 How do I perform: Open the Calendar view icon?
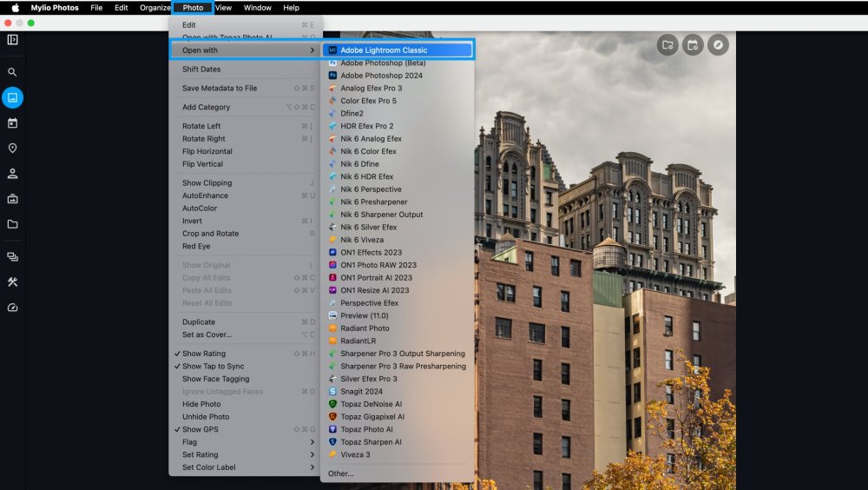pos(12,123)
